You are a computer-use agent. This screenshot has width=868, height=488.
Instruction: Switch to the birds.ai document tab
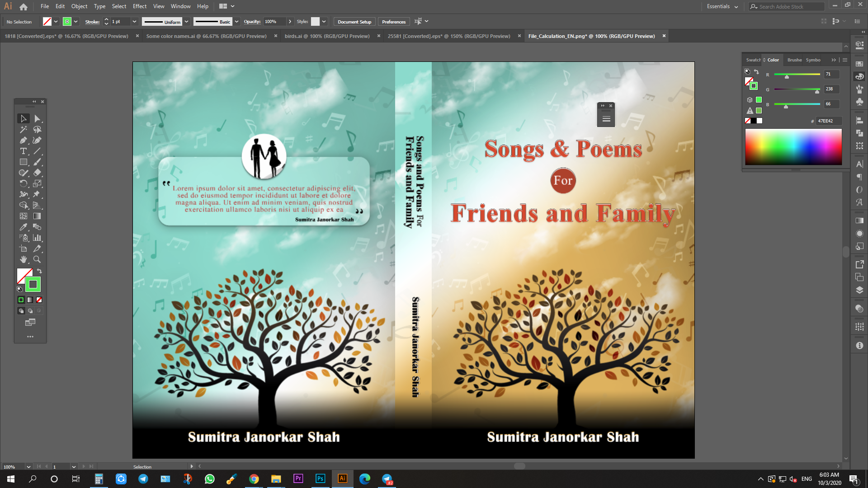[327, 36]
